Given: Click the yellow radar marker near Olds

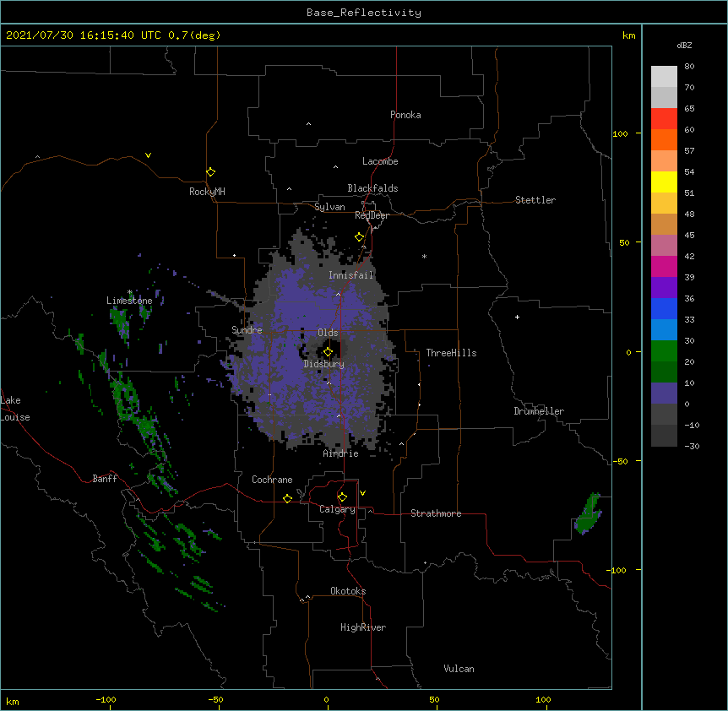Looking at the screenshot, I should pyautogui.click(x=328, y=352).
